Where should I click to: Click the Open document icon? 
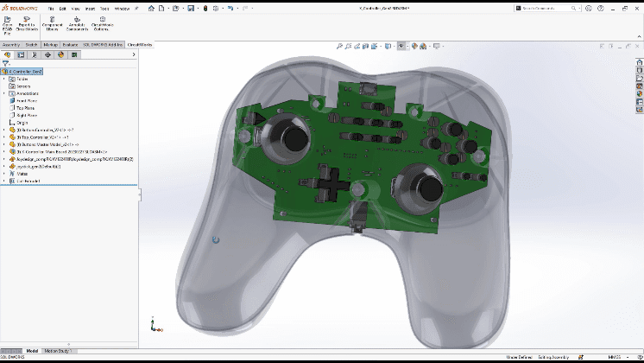[x=176, y=9]
